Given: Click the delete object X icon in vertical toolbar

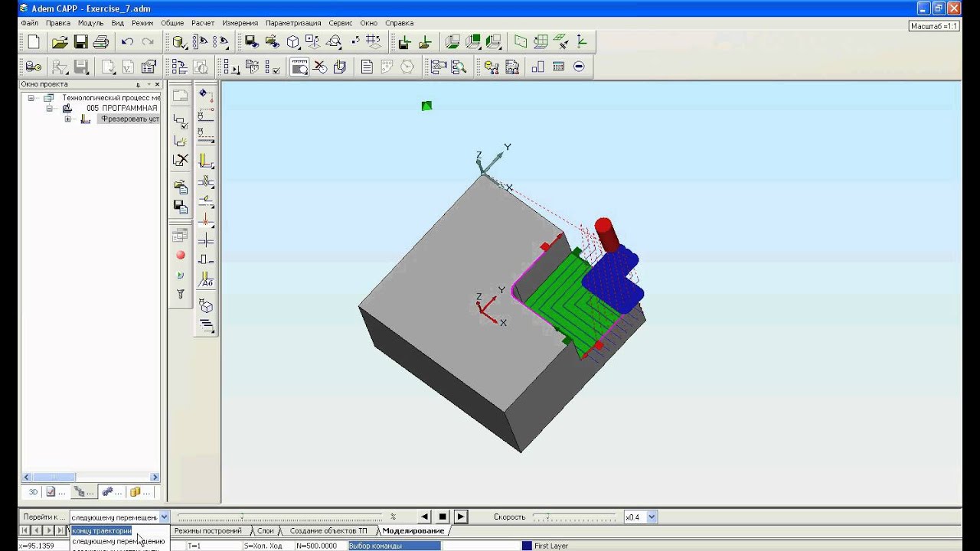Looking at the screenshot, I should pyautogui.click(x=181, y=160).
